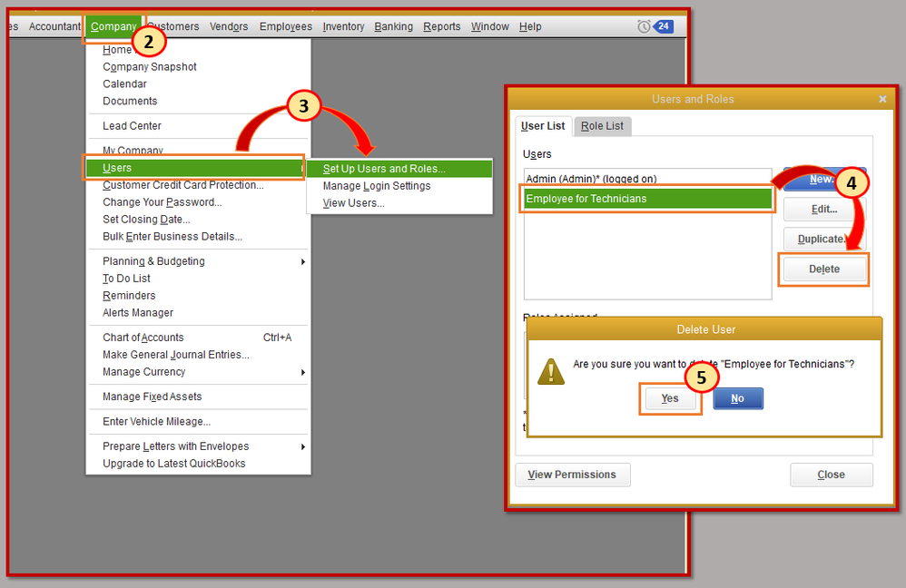Click the blue 24 notification badge

(x=663, y=26)
